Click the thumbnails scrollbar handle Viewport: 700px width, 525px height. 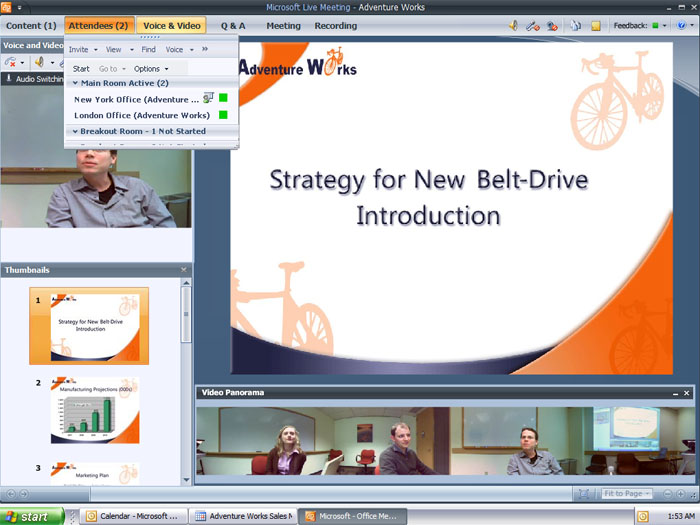[x=186, y=314]
